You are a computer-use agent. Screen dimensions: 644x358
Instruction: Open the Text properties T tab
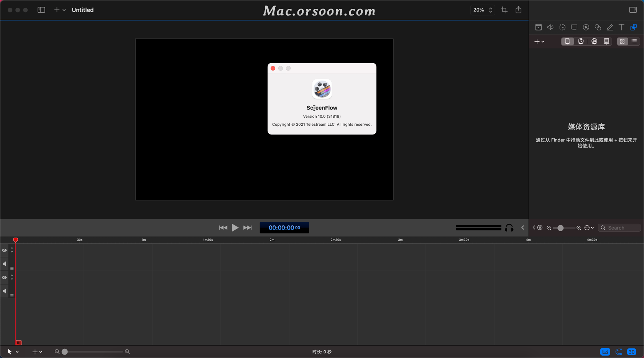(x=622, y=27)
